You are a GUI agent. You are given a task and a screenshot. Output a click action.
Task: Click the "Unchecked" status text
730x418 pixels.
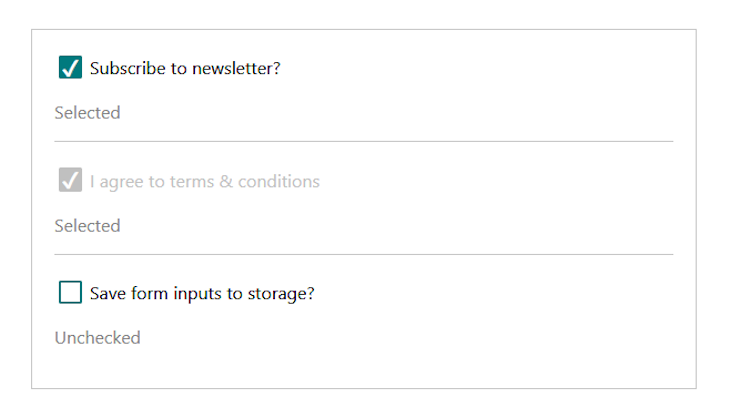click(97, 338)
